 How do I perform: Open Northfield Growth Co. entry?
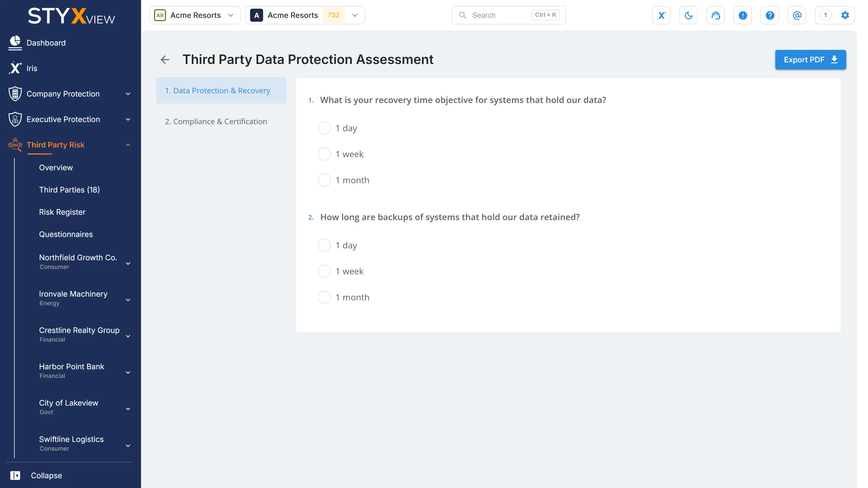[78, 262]
